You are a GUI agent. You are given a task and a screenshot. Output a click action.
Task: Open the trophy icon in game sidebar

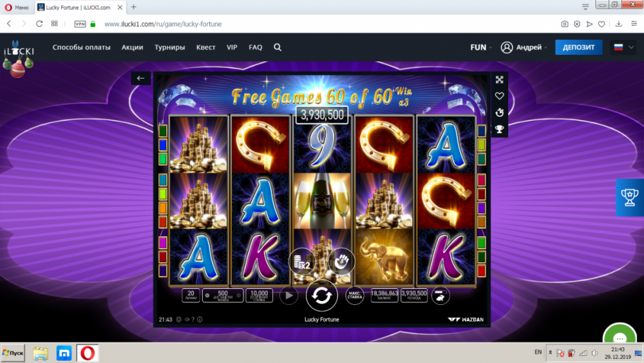pos(500,130)
